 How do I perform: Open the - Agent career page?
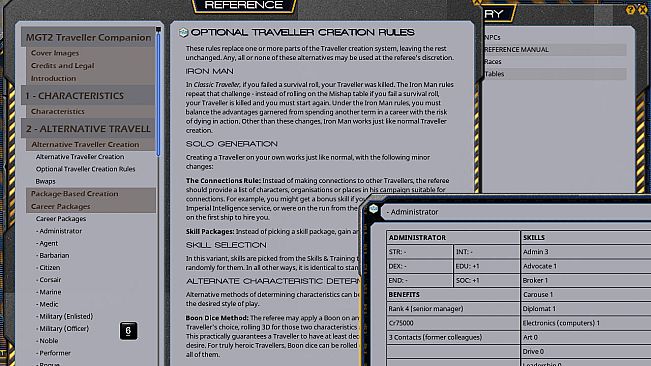click(47, 243)
